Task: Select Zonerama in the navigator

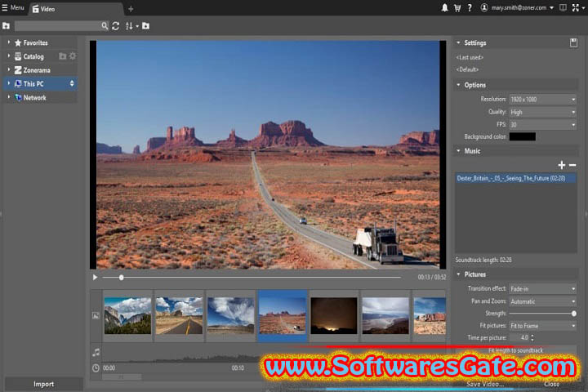Action: coord(37,70)
